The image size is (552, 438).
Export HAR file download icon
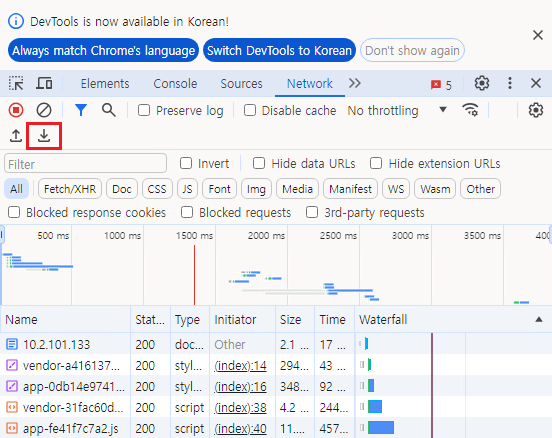click(44, 136)
